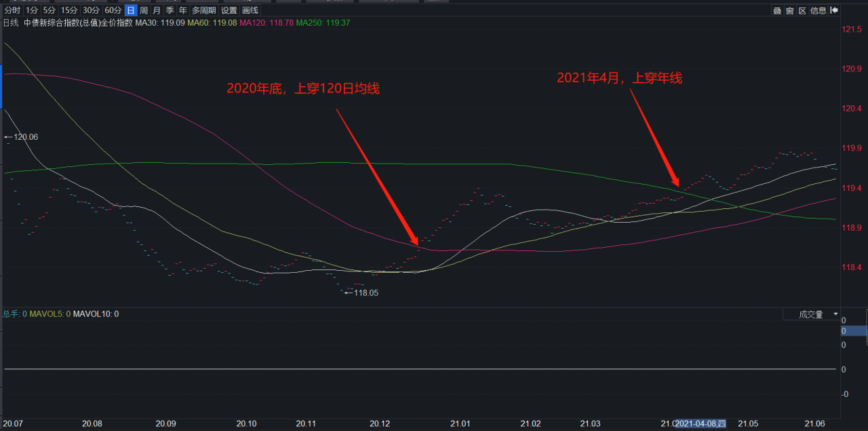Screen dimensions: 868x431
Task: Open chart 设置 settings
Action: (229, 11)
